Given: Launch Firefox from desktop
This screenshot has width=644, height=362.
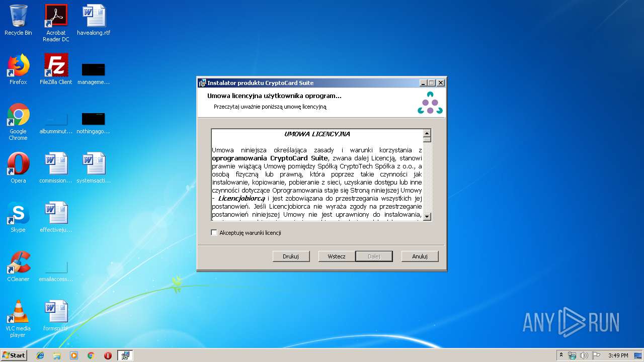Looking at the screenshot, I should (x=18, y=69).
